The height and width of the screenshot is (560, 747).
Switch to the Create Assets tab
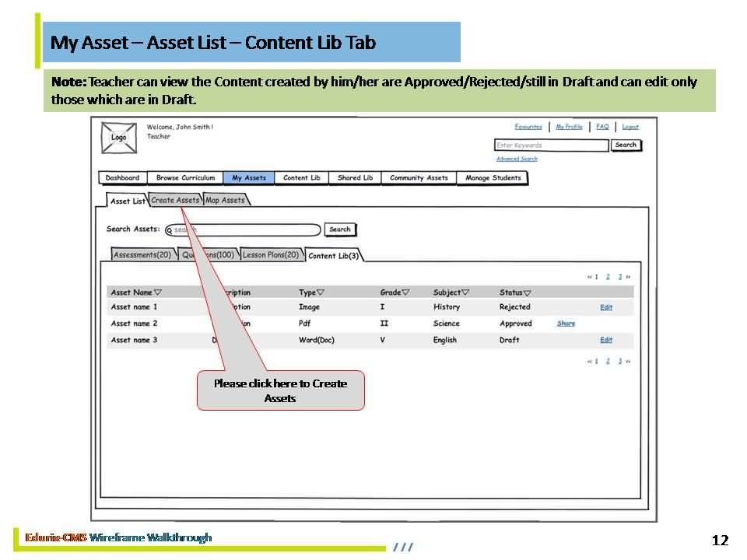click(175, 201)
